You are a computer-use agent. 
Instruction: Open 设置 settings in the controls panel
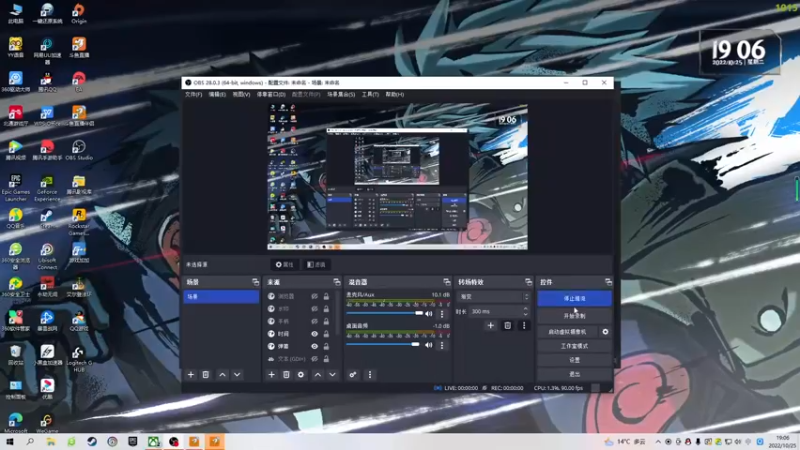pyautogui.click(x=574, y=360)
